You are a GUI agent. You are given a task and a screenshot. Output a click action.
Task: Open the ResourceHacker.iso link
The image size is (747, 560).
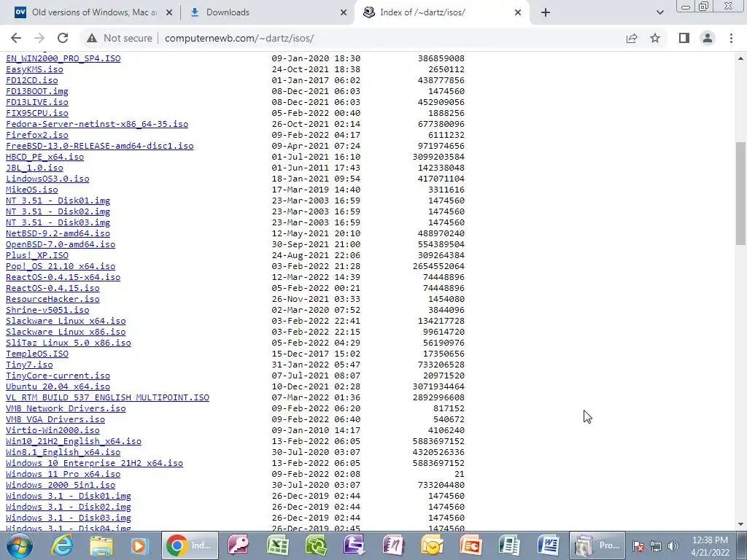pyautogui.click(x=53, y=299)
